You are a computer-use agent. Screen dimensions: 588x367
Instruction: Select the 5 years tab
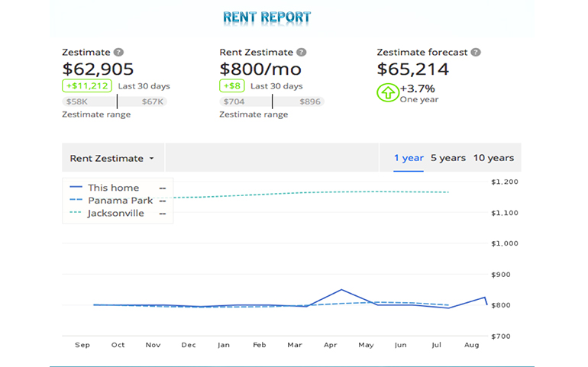(x=447, y=158)
